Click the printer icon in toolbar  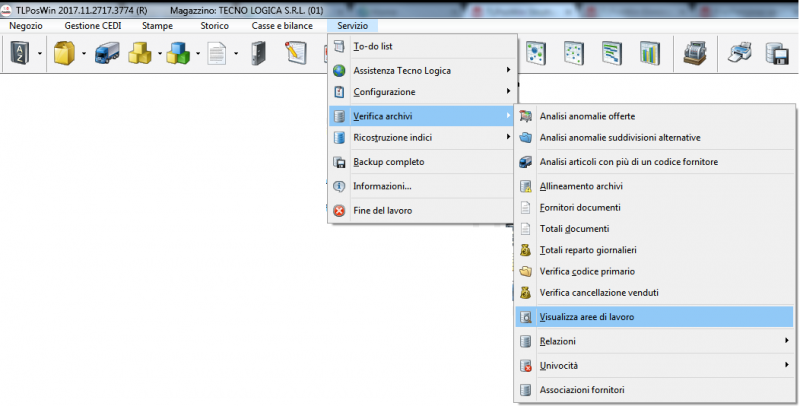tap(740, 52)
